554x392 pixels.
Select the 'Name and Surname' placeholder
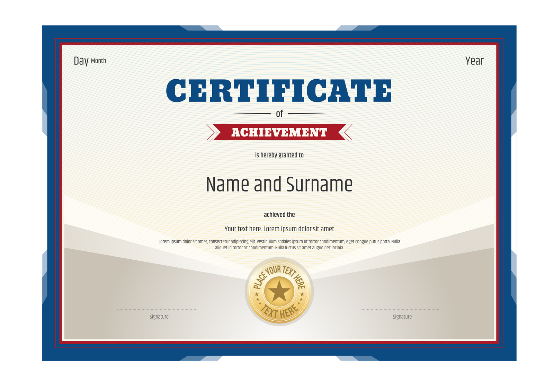(279, 184)
